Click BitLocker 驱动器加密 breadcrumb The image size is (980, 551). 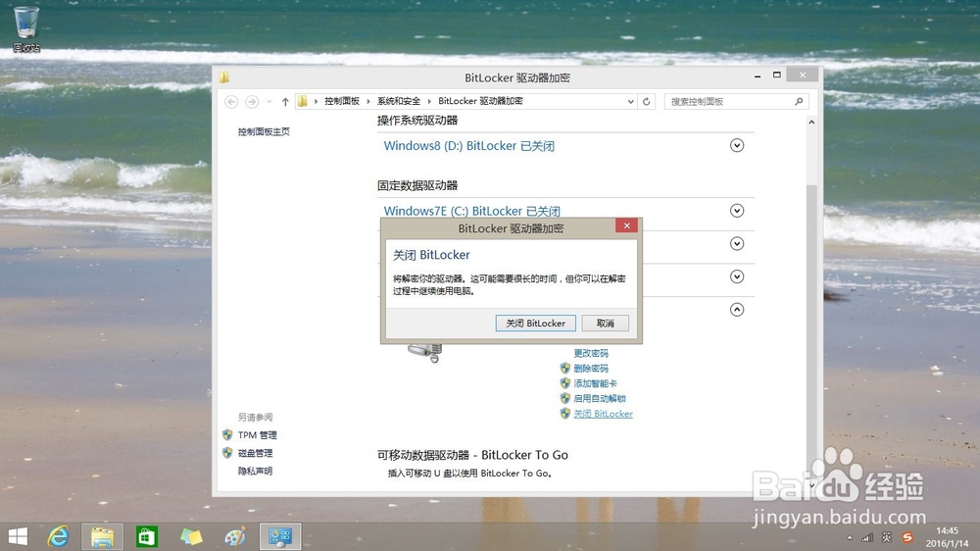click(x=480, y=101)
